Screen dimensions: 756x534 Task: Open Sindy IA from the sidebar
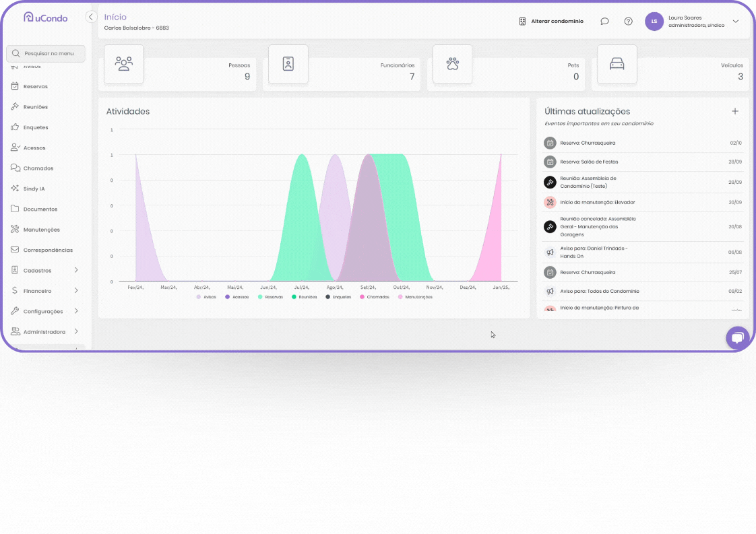(x=34, y=189)
